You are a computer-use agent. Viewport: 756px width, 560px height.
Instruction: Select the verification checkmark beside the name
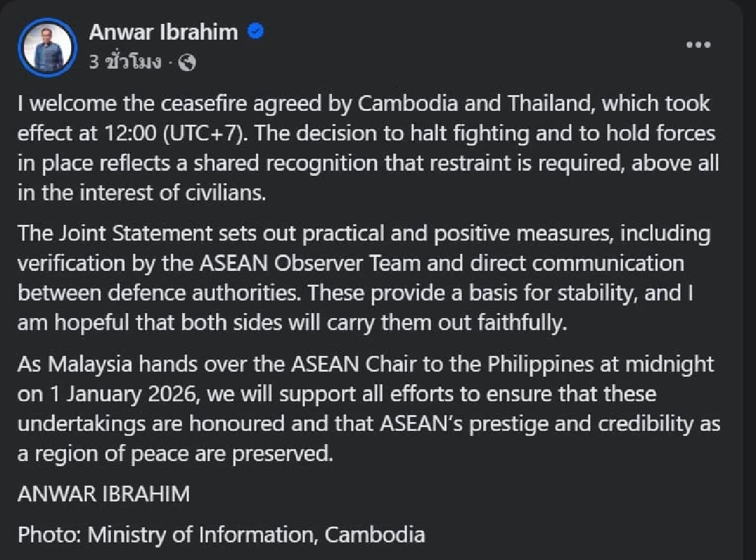pos(255,31)
